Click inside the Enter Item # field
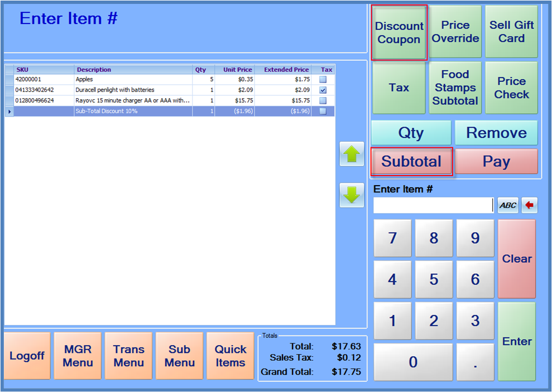This screenshot has width=552, height=392. 433,205
